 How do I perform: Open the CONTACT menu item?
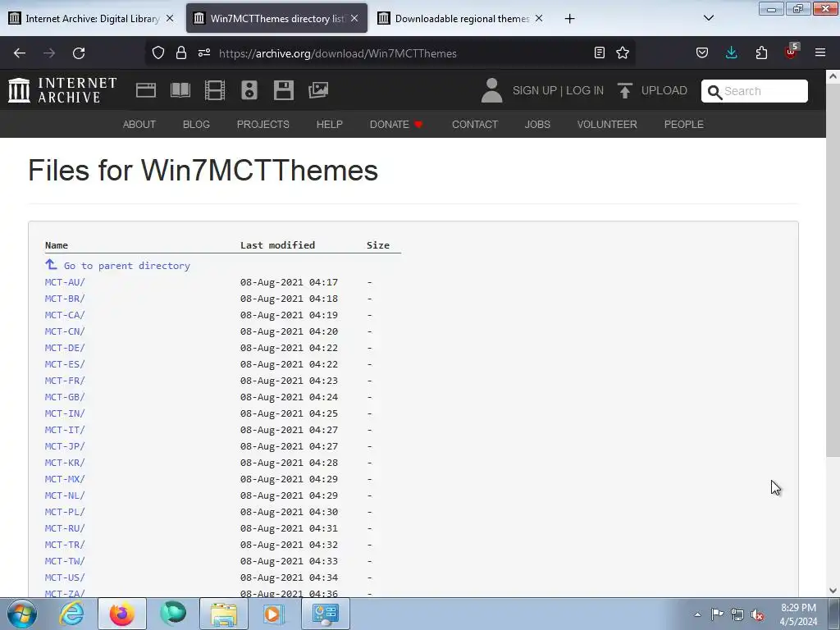[475, 125]
